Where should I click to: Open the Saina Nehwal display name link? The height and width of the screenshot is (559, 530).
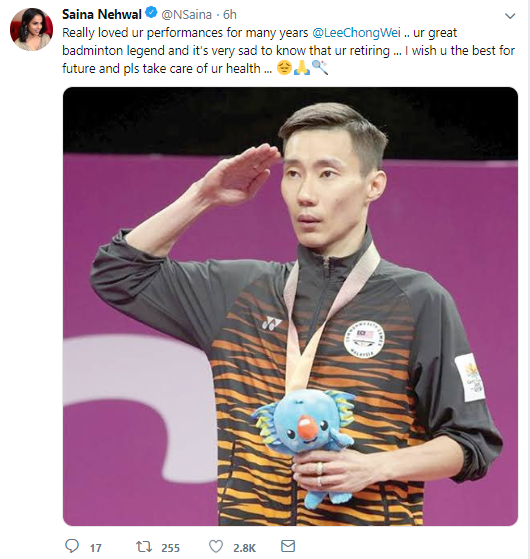click(102, 14)
